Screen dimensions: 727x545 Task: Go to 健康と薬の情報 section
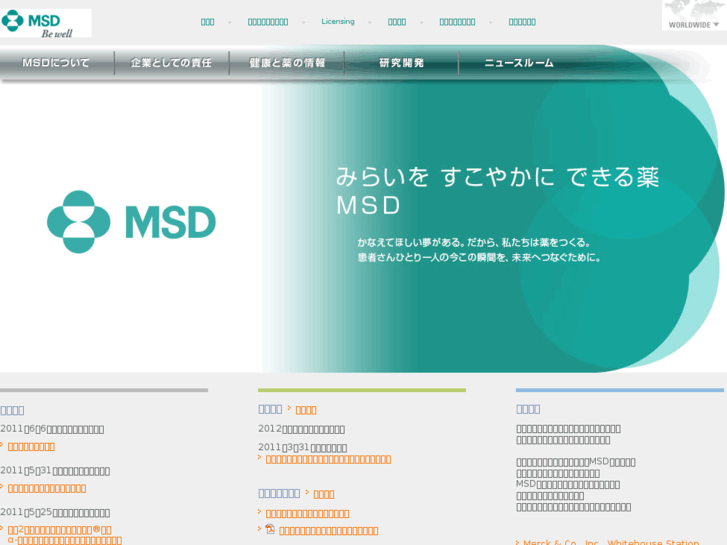click(287, 63)
